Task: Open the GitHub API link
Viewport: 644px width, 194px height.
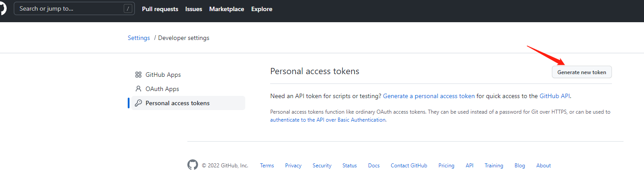Action: click(555, 96)
